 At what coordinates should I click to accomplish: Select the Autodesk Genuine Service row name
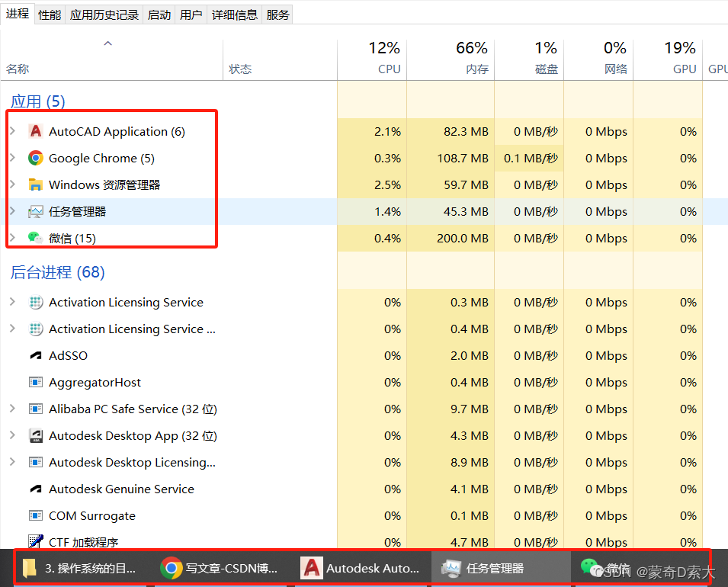coord(122,489)
